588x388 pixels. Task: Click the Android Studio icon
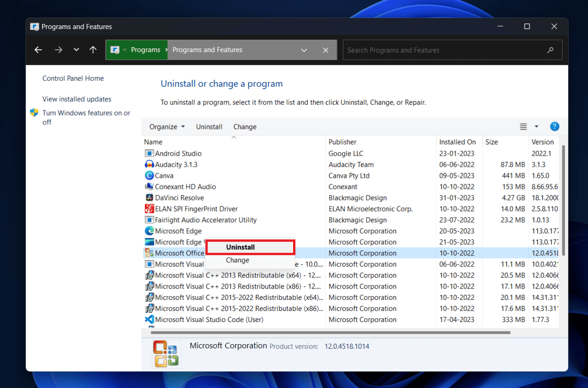(149, 153)
